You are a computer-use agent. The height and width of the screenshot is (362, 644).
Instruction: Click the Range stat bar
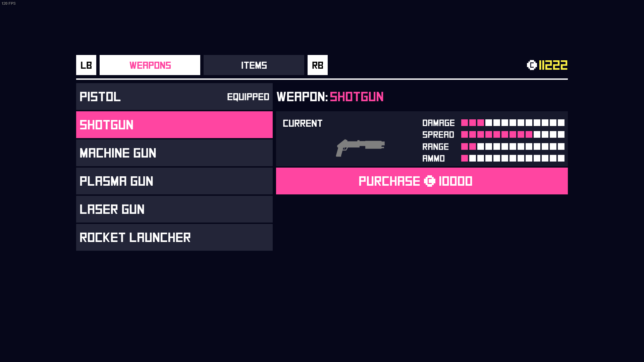pyautogui.click(x=513, y=147)
